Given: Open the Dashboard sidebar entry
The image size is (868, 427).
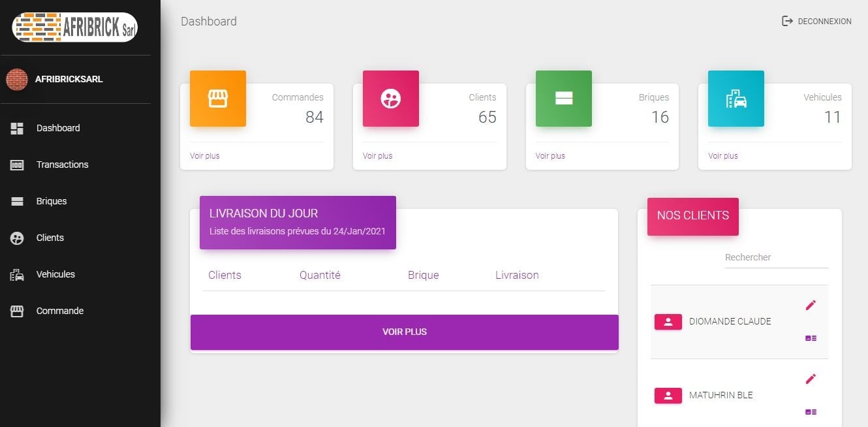Looking at the screenshot, I should point(58,128).
